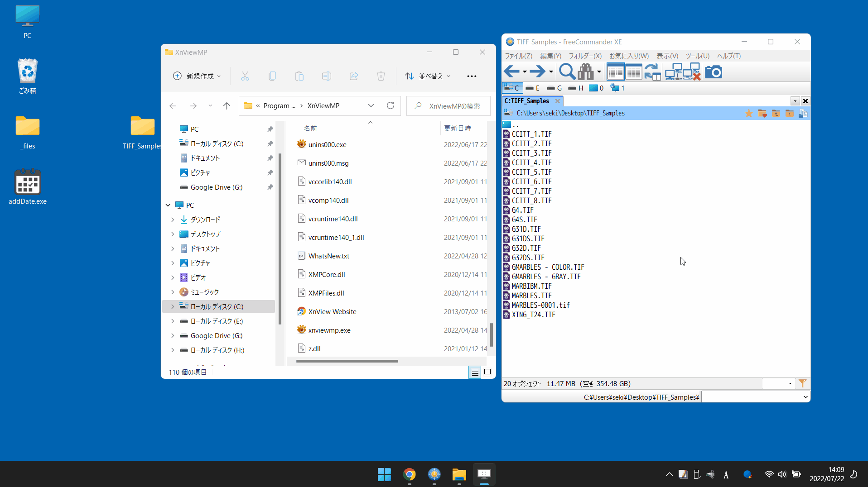This screenshot has height=487, width=868.
Task: Click the connect network drive icon
Action: click(x=673, y=72)
